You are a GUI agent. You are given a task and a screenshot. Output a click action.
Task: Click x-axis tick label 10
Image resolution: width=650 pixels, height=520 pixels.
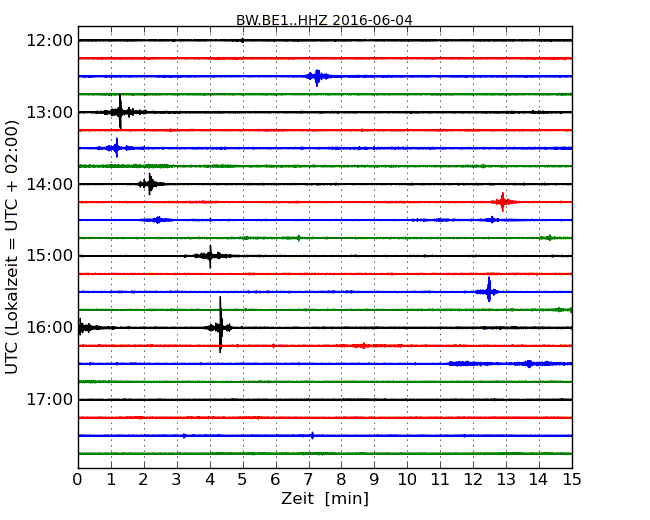pyautogui.click(x=407, y=480)
